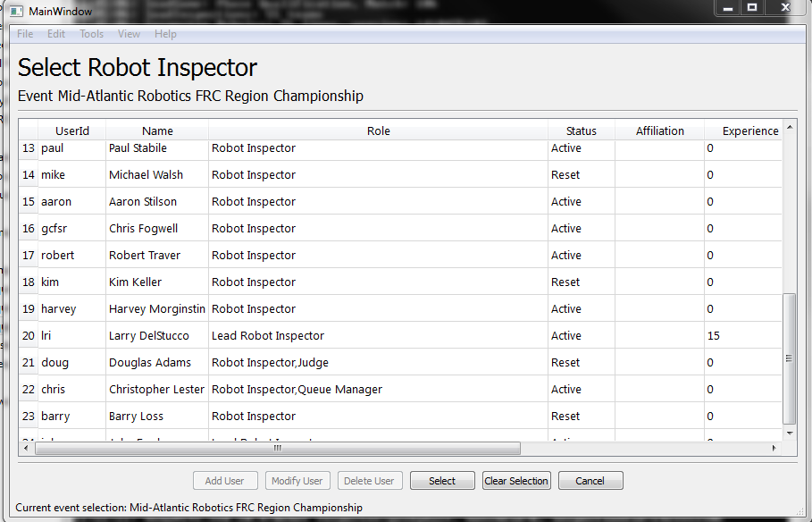Open the Help menu
Image resolution: width=812 pixels, height=522 pixels.
[165, 34]
